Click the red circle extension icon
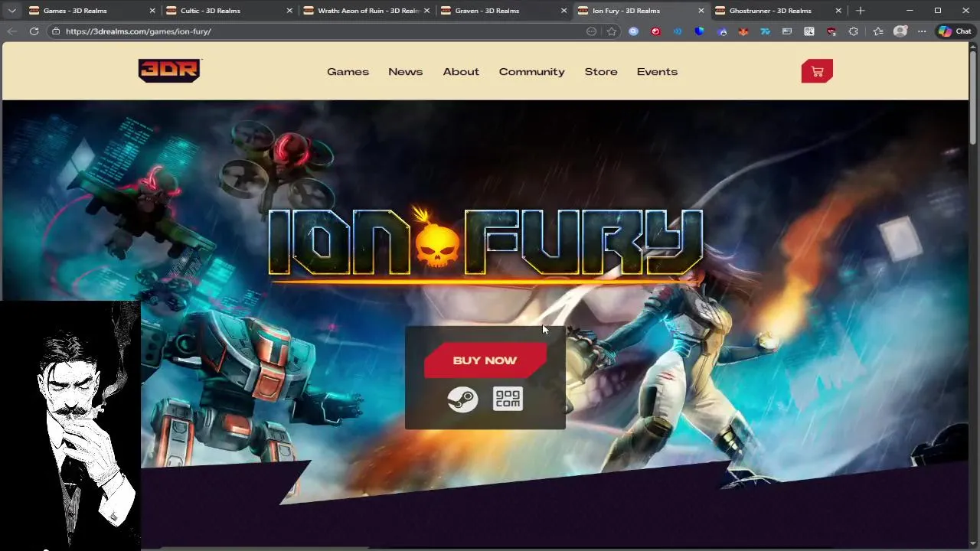The width and height of the screenshot is (980, 551). coord(655,31)
